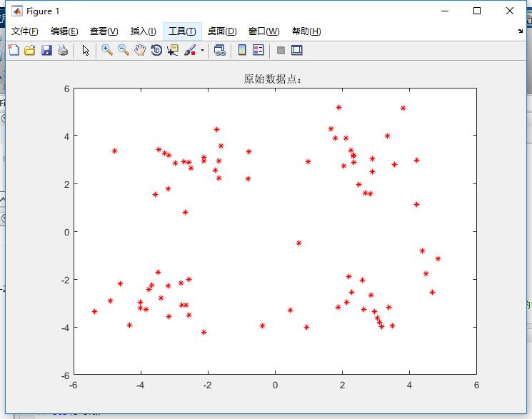Select the Rotate 3D tool
Viewport: 532px width, 419px height.
point(156,50)
